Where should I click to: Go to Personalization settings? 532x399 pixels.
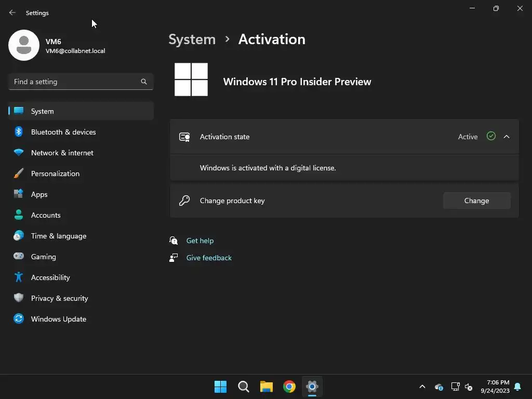tap(81, 174)
